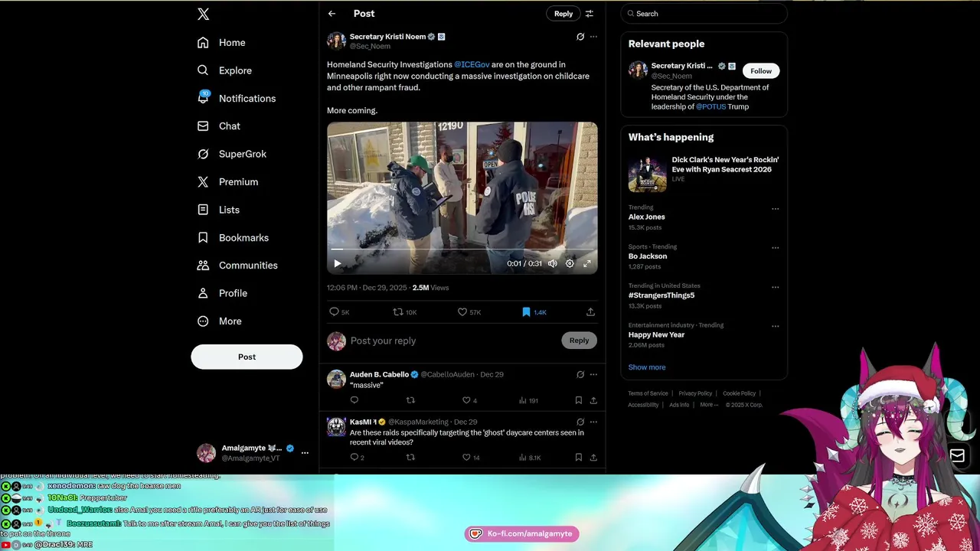Open the @POTUS link in bio
980x551 pixels.
[x=710, y=106]
